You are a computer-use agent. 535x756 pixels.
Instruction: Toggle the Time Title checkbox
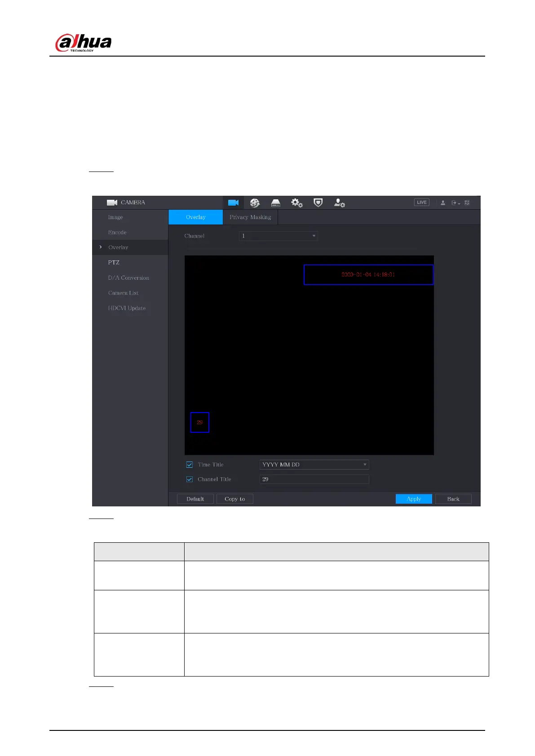(x=190, y=465)
